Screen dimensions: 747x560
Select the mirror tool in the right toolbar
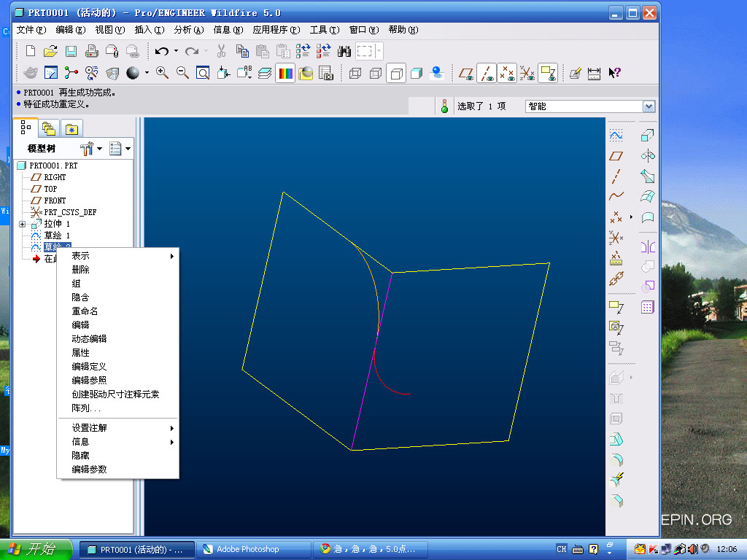[x=648, y=246]
